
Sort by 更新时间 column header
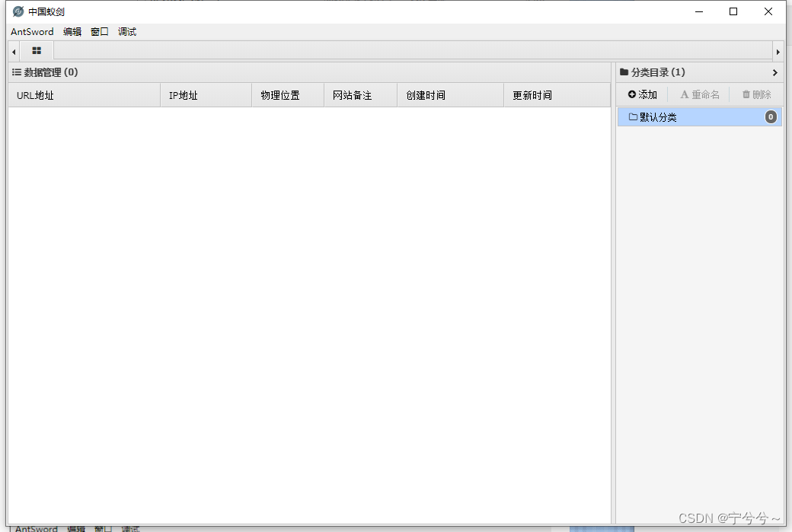coord(557,95)
